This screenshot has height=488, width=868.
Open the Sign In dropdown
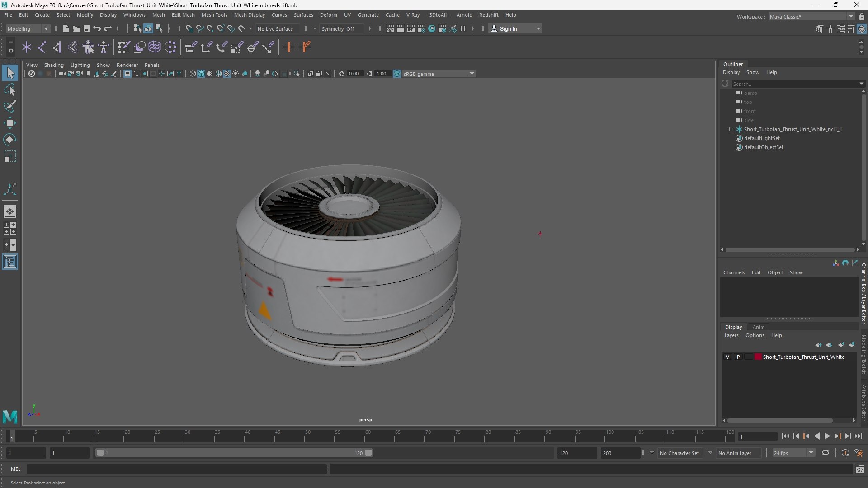[515, 28]
